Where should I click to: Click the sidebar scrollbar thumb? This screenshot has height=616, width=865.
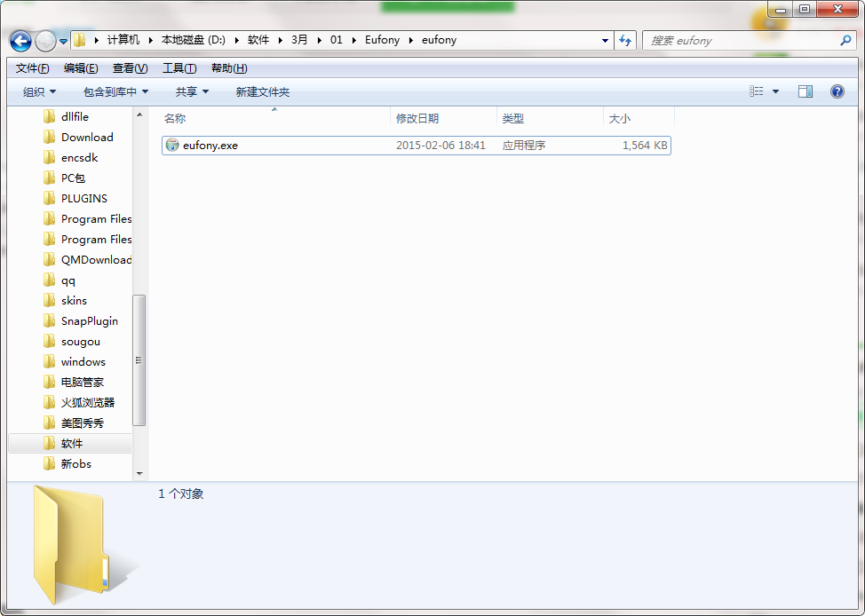(x=139, y=360)
